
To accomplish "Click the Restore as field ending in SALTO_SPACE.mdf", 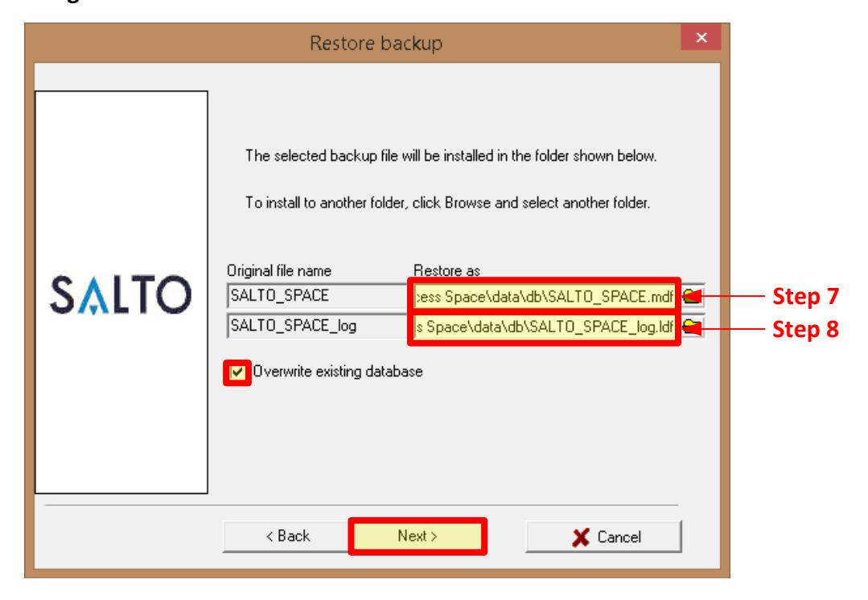I will coord(544,297).
